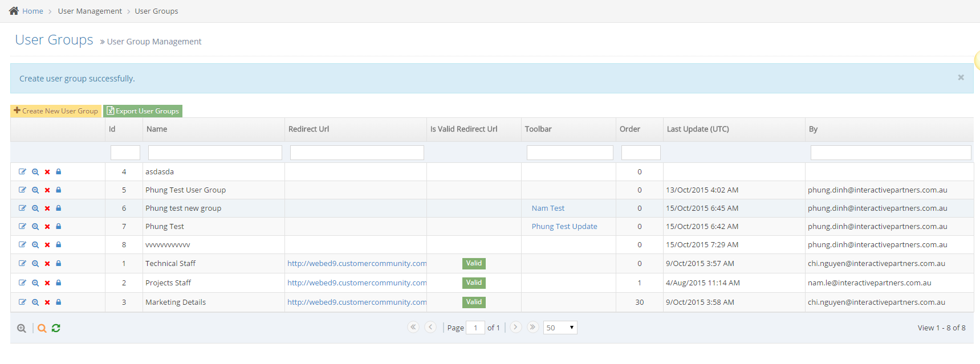This screenshot has height=364, width=980.
Task: View details icon for Phung Test User Group
Action: [x=35, y=190]
